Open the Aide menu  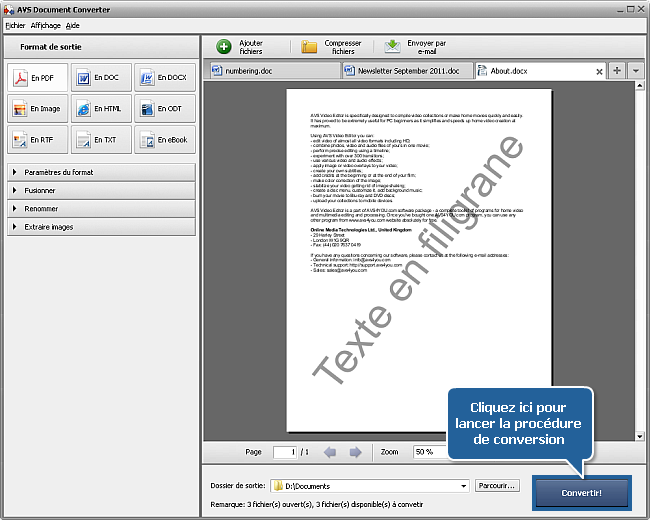tap(73, 25)
